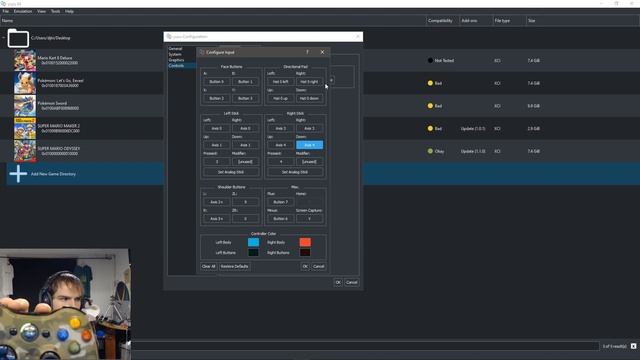Rebind Directional Pad Right (Hat 0 right)
Image resolution: width=640 pixels, height=360 pixels.
tap(309, 82)
